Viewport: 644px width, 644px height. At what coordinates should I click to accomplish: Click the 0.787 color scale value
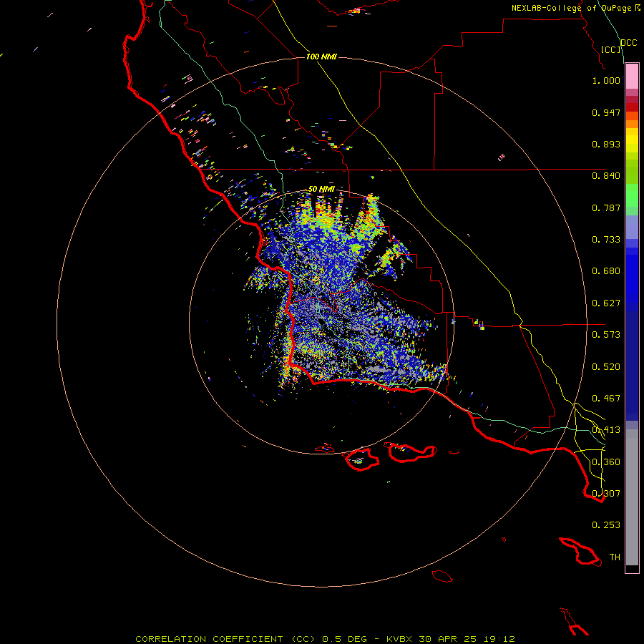606,208
